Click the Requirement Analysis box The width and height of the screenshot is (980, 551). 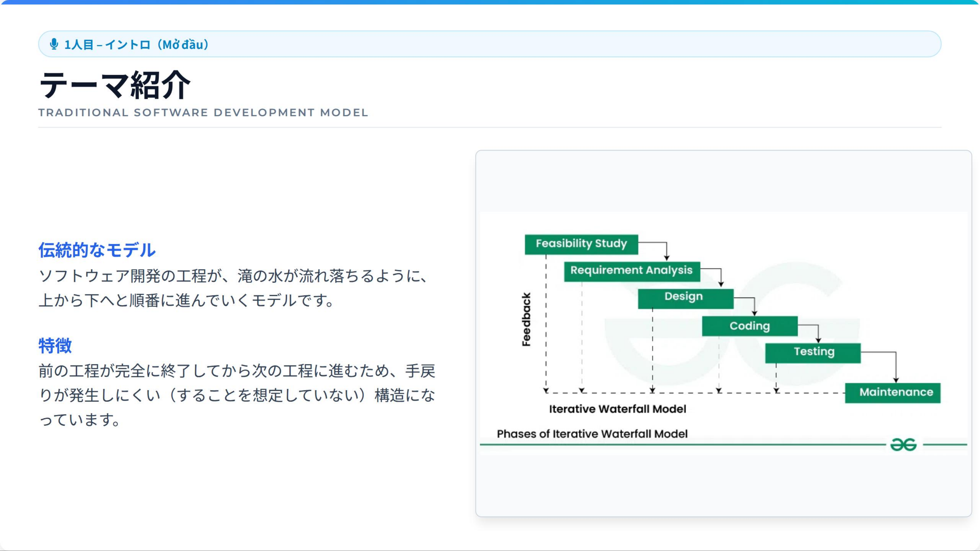(632, 271)
